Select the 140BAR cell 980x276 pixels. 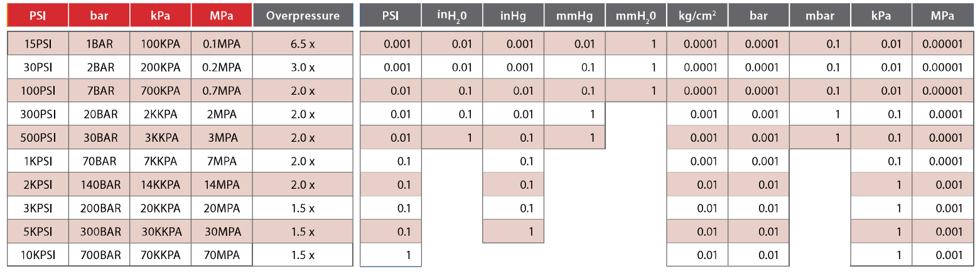(x=99, y=185)
